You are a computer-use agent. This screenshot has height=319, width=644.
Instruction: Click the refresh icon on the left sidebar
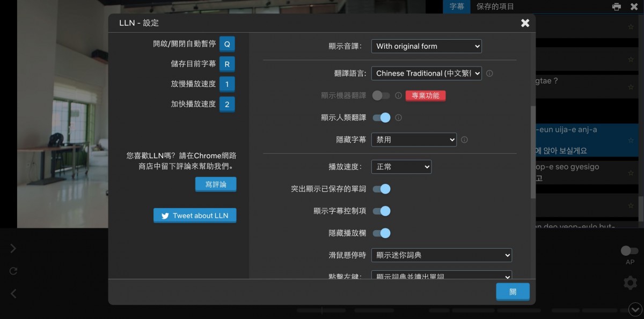(x=13, y=271)
